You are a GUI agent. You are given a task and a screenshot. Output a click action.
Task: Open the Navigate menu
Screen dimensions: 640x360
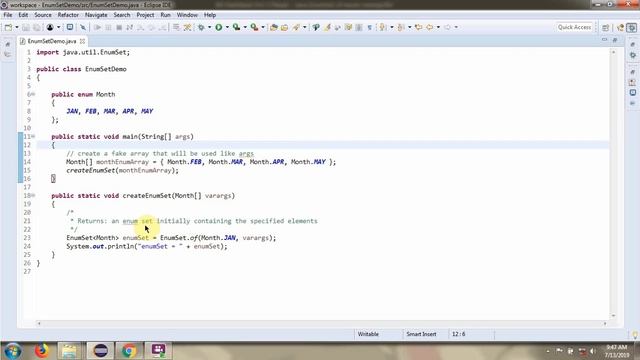pyautogui.click(x=96, y=15)
